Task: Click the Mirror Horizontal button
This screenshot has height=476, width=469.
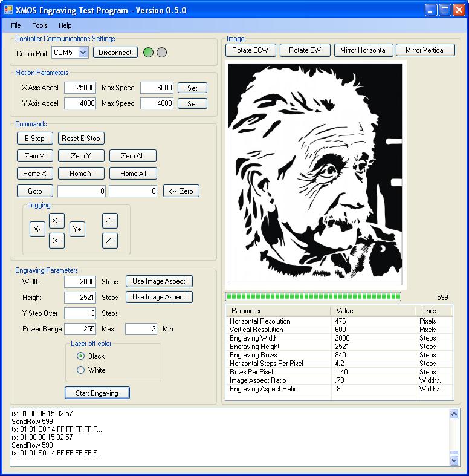Action: (x=363, y=50)
